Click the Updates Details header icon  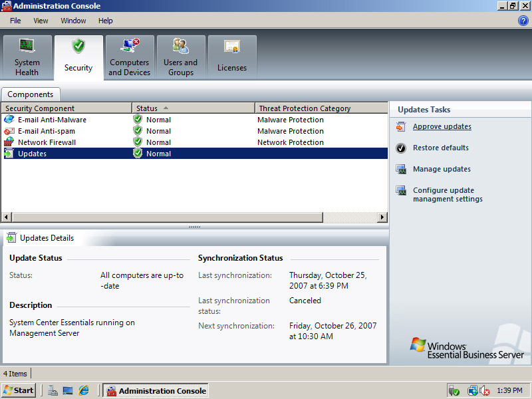pyautogui.click(x=11, y=237)
